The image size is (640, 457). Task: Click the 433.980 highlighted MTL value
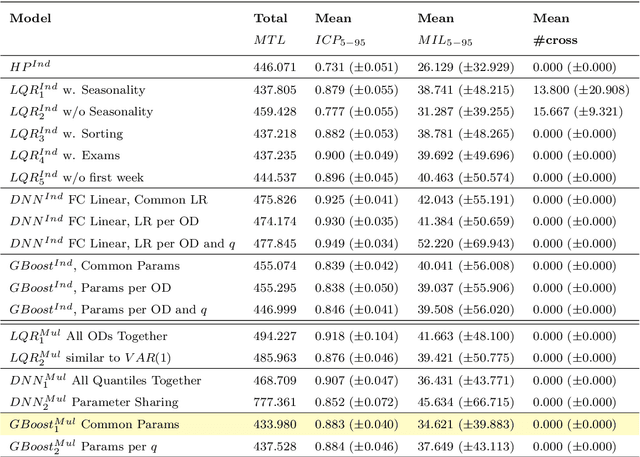pyautogui.click(x=275, y=425)
